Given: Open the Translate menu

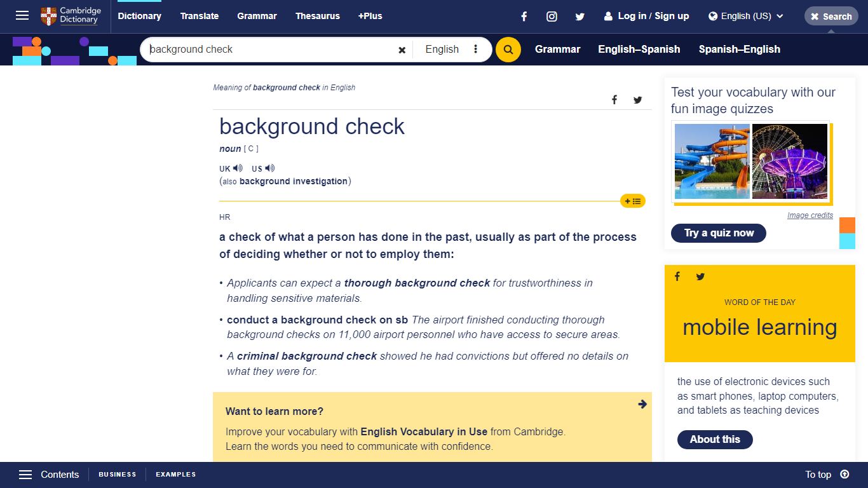Looking at the screenshot, I should pyautogui.click(x=200, y=16).
